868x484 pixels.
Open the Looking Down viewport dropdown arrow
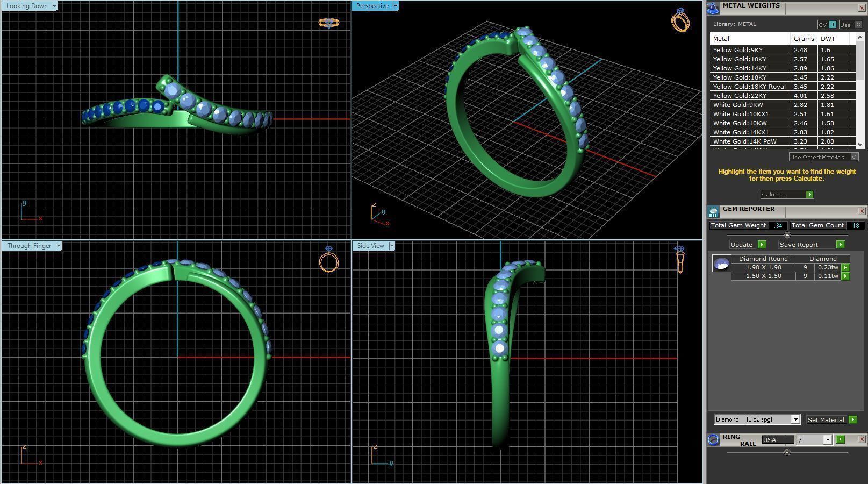pyautogui.click(x=54, y=6)
